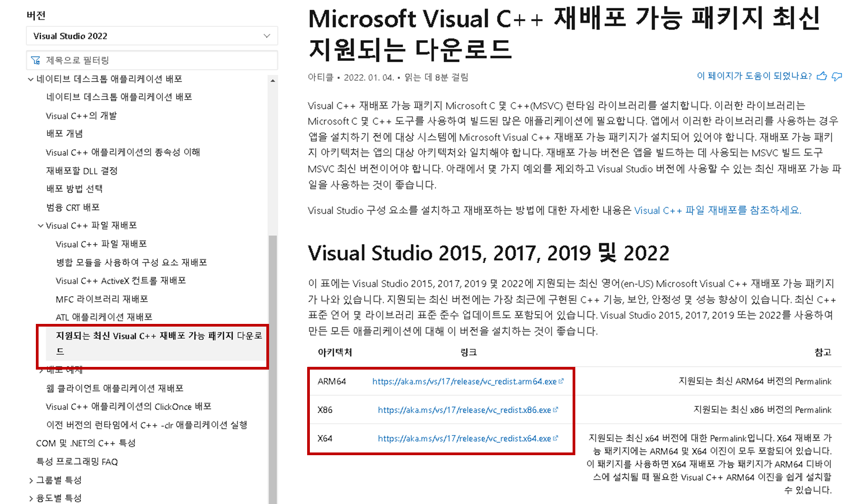
Task: Open the vc_redist.x64.exe download link
Action: point(464,439)
